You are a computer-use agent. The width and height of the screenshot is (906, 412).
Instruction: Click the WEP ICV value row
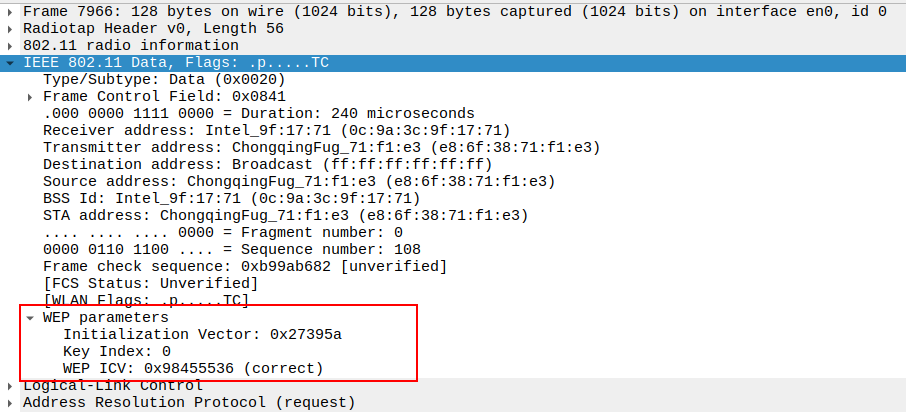[193, 369]
